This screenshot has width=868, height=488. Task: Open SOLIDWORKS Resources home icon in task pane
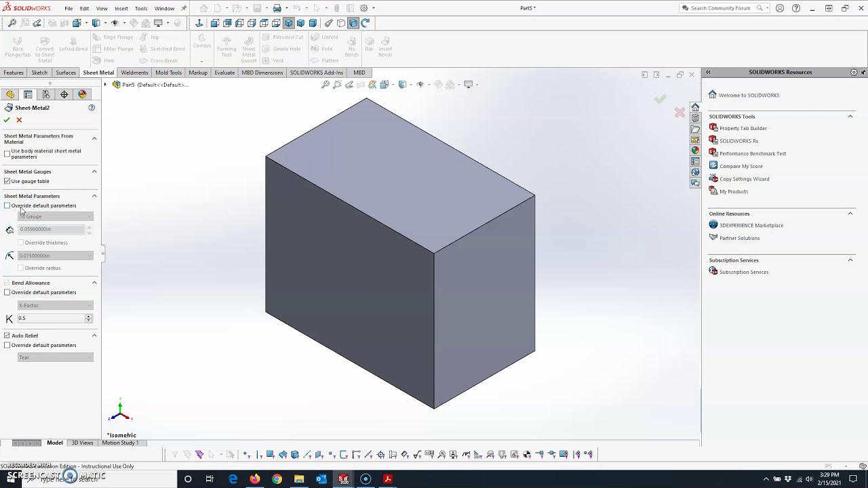pos(695,107)
